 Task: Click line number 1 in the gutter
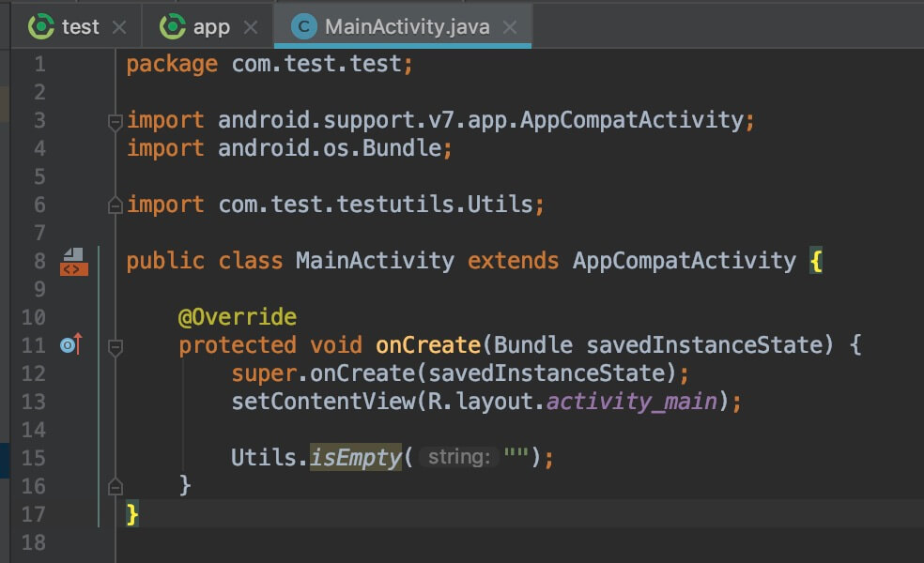39,64
